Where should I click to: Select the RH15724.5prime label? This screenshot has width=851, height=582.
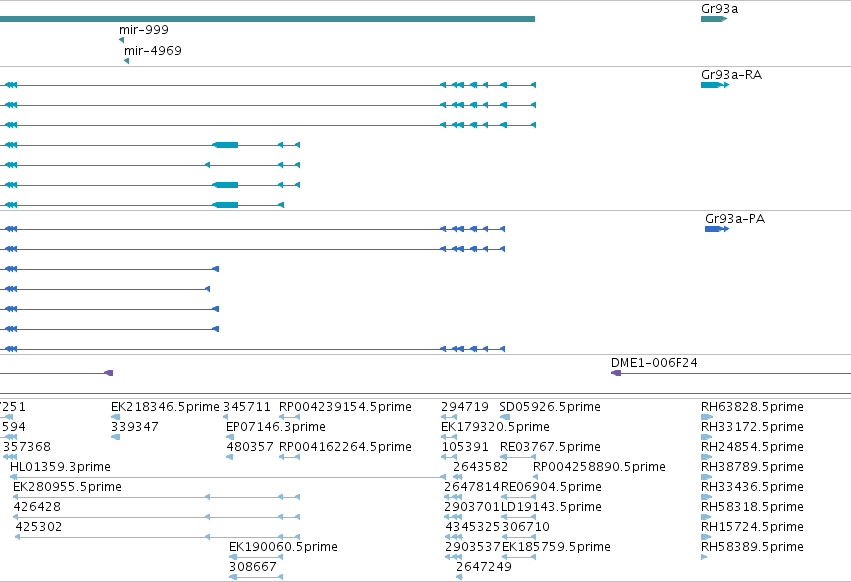[752, 527]
